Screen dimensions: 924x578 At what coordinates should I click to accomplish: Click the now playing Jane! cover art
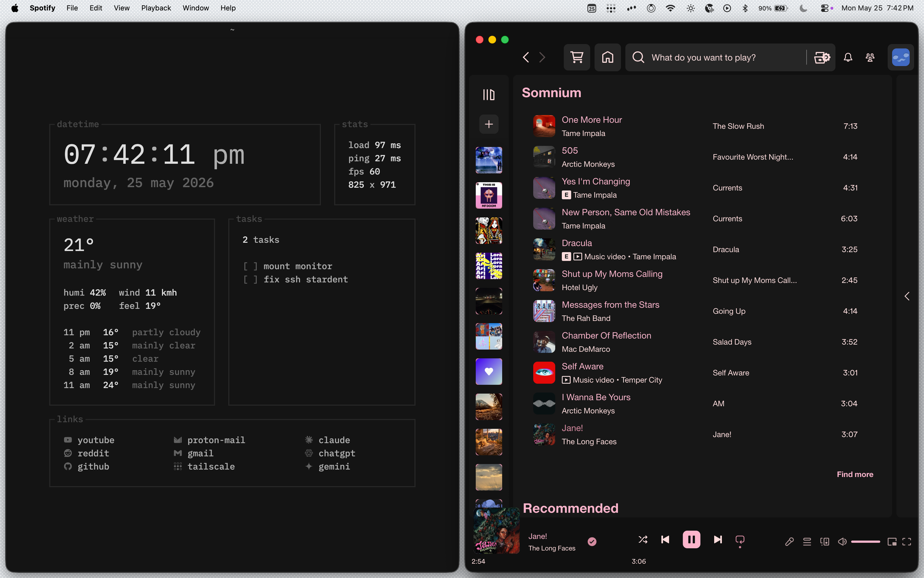click(x=496, y=531)
